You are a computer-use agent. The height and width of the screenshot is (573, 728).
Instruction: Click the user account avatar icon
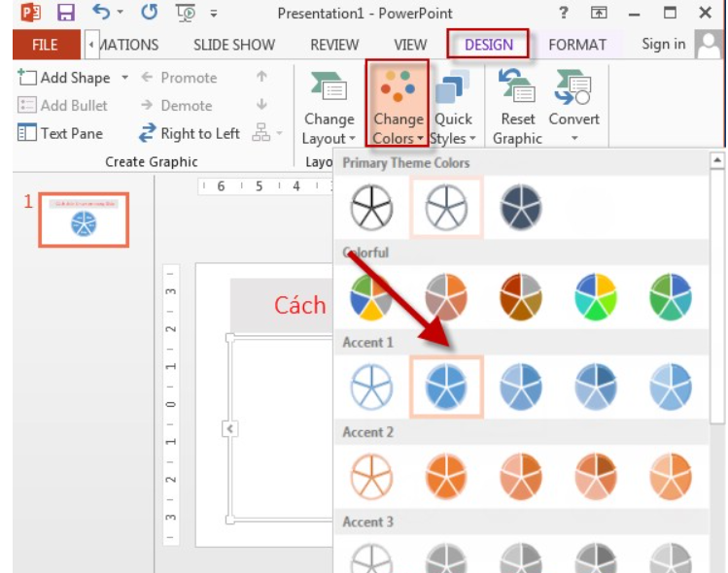point(710,44)
